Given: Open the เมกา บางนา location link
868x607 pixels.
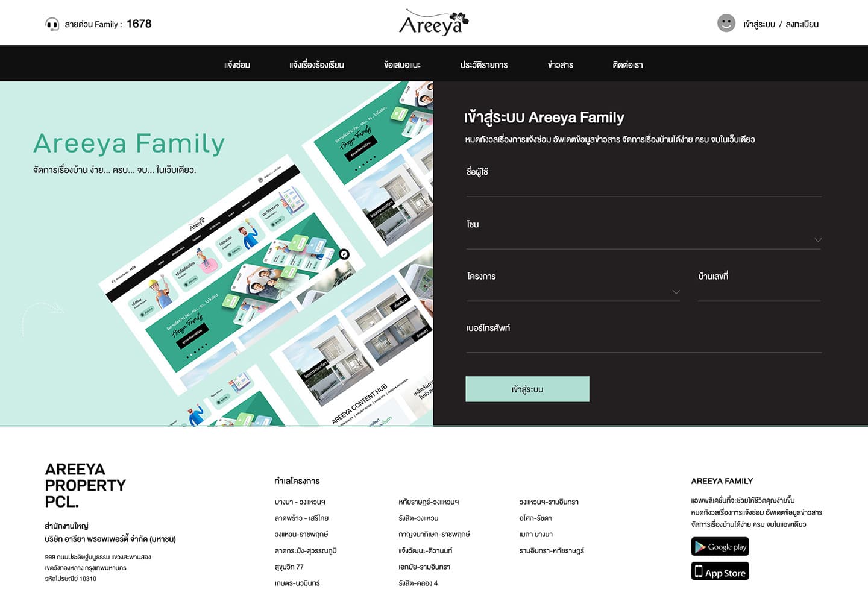Looking at the screenshot, I should [536, 534].
